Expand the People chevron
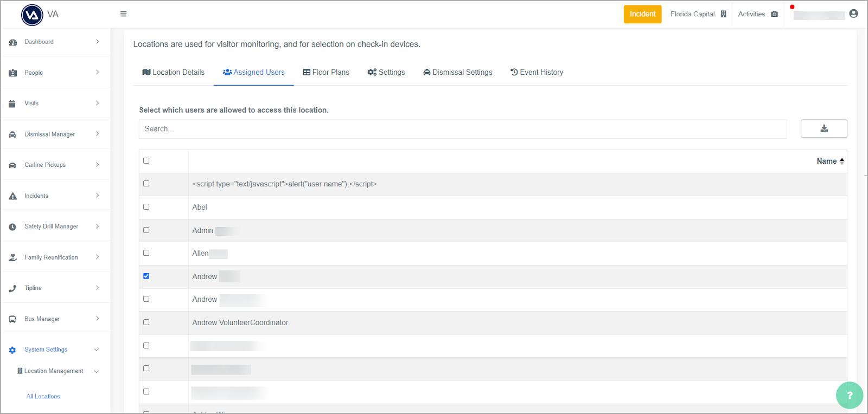Viewport: 868px width, 414px height. click(98, 72)
